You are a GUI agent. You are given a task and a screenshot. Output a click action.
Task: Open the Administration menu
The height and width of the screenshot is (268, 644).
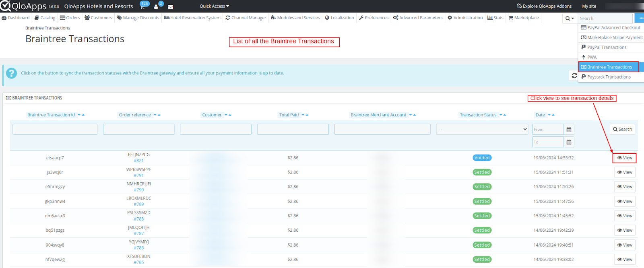pos(465,18)
